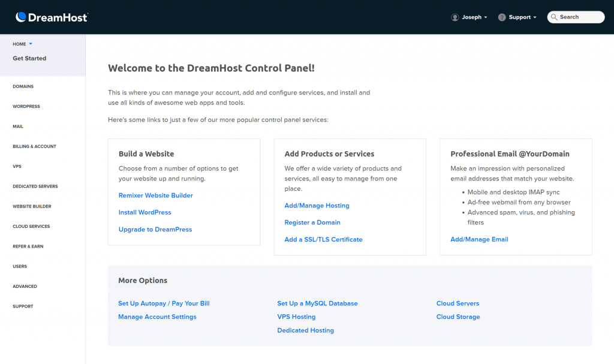Screen dimensions: 614x364
Task: Click the Add Products or Services heading
Action: coord(329,154)
